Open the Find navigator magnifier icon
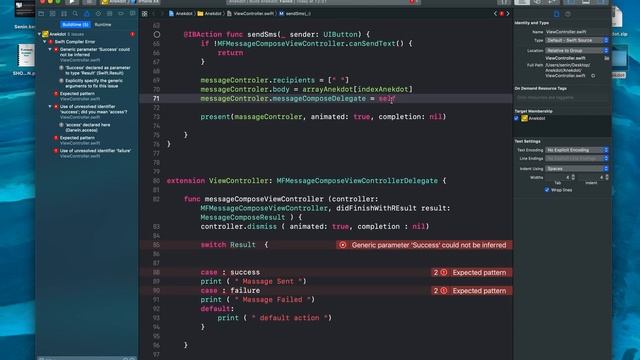 pyautogui.click(x=75, y=13)
